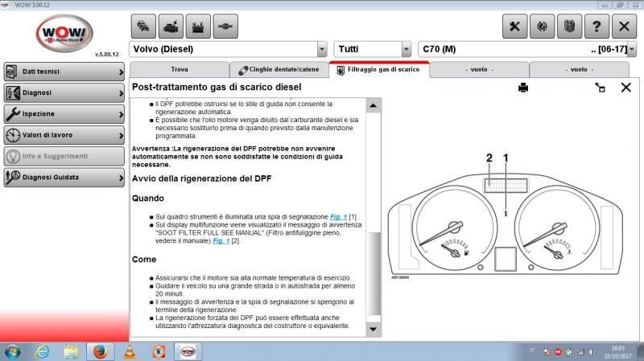Select the last vuoto tab
Viewport: 644px width, 361px height.
pyautogui.click(x=579, y=70)
